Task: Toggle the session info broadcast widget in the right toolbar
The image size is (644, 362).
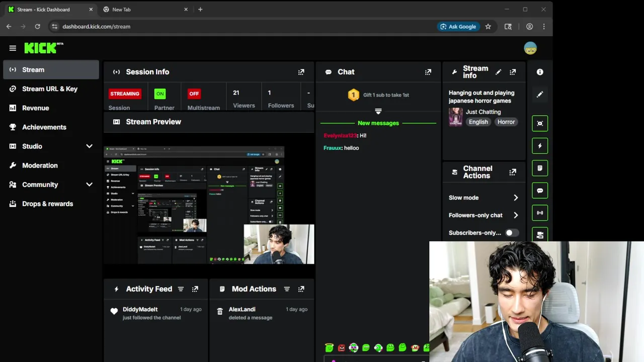Action: click(x=540, y=213)
